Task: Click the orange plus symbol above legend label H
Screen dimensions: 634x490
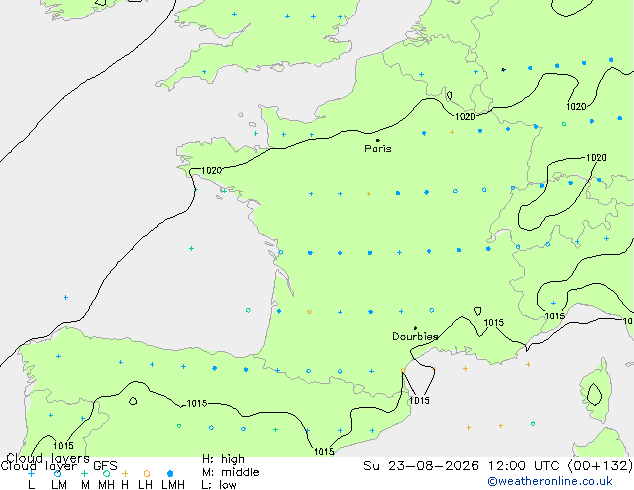Action: point(125,473)
